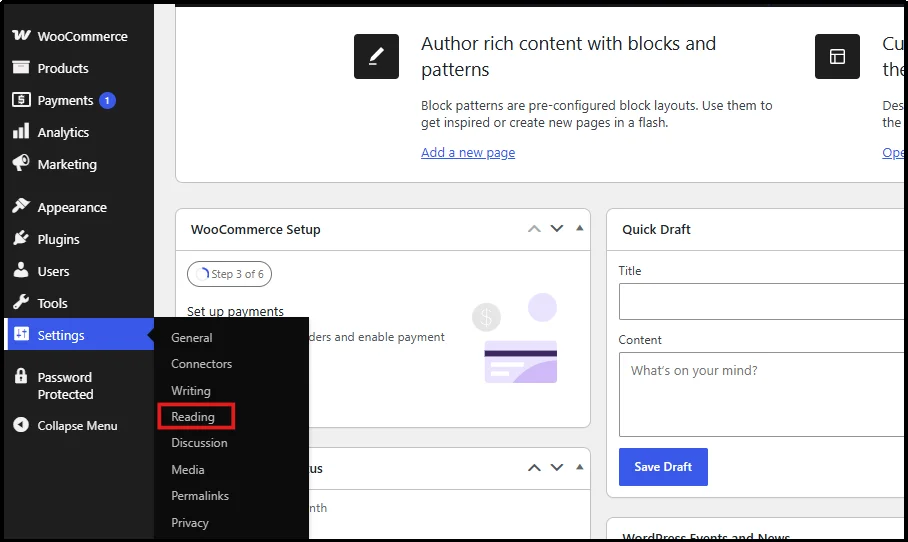Click Author rich content with blocks heading
The height and width of the screenshot is (542, 908).
tap(568, 56)
